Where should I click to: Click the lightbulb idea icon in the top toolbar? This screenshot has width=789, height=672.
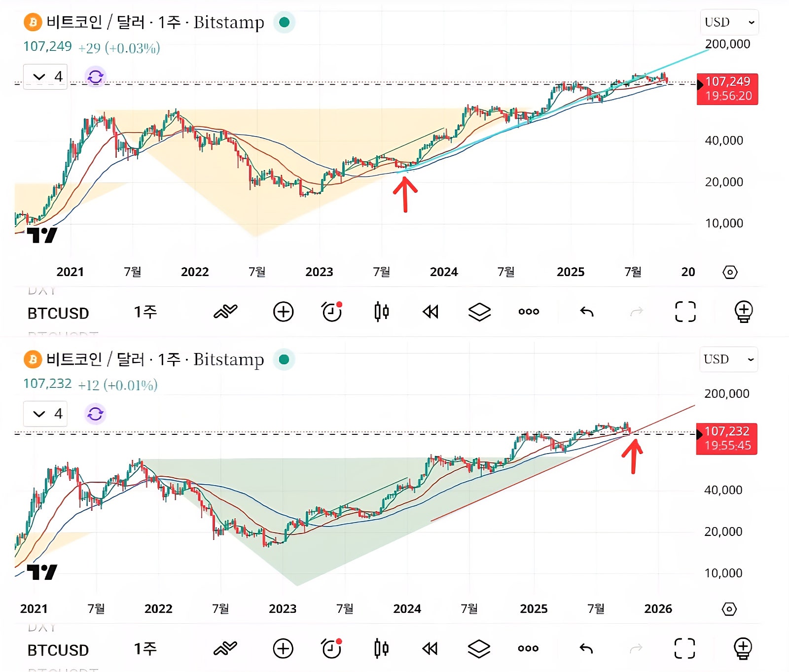tap(743, 312)
